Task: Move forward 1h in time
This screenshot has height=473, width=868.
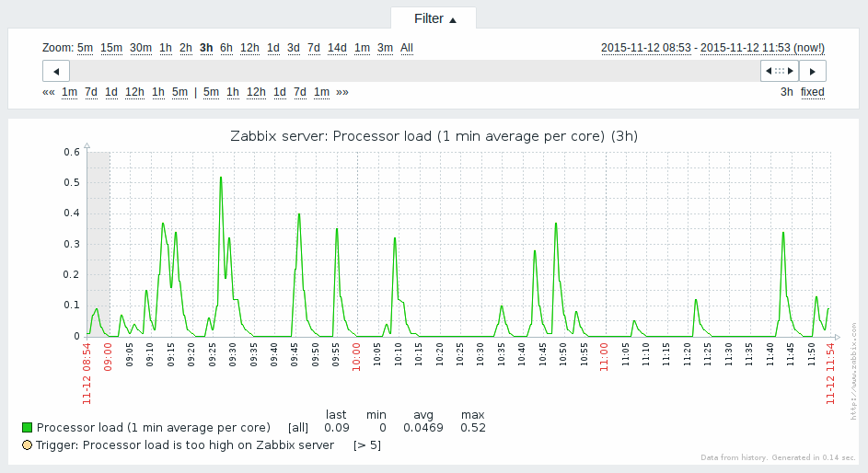Action: 233,92
